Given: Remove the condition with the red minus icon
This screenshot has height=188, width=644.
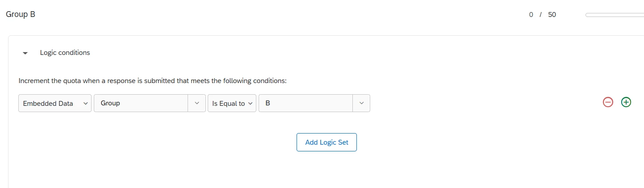Looking at the screenshot, I should point(608,102).
